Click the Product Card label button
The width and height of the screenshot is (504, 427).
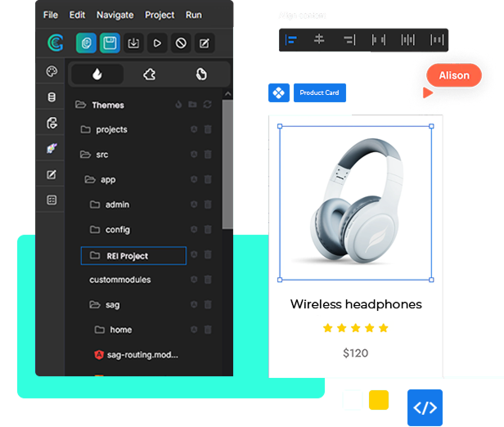coord(320,93)
